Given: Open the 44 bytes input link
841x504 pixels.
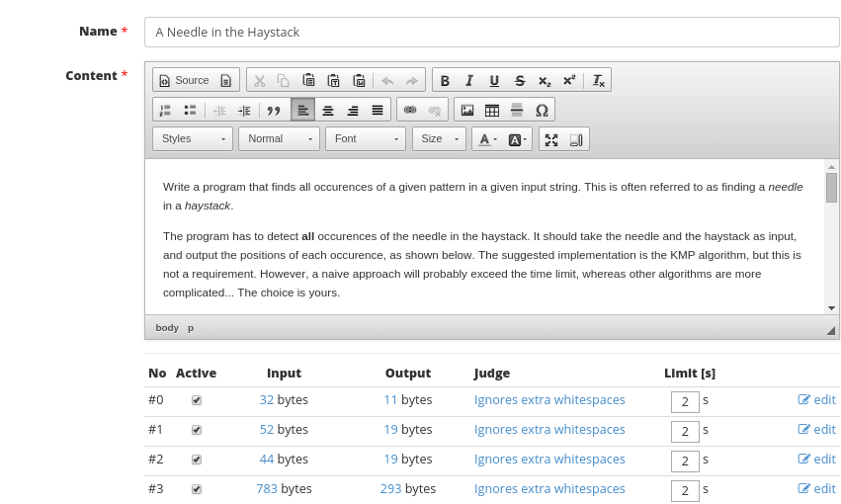Looking at the screenshot, I should (267, 460).
